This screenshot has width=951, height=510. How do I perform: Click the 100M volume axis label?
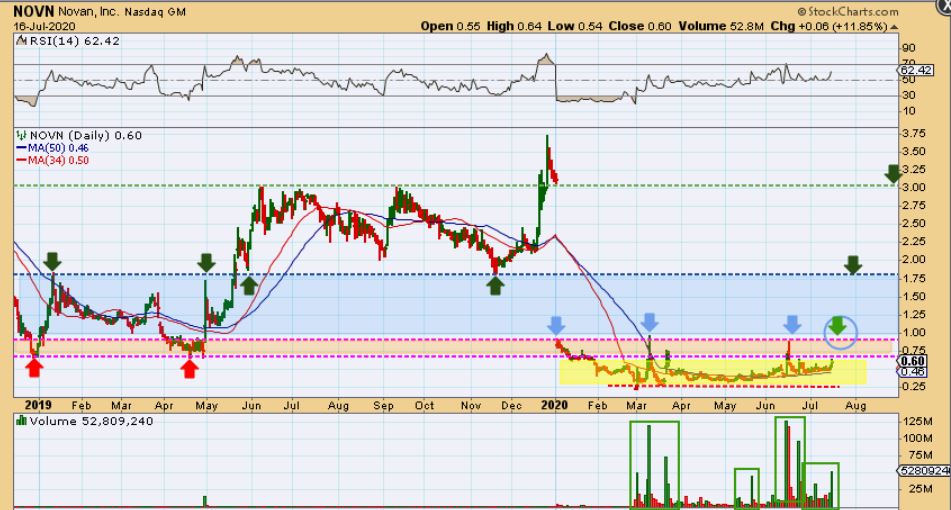917,438
